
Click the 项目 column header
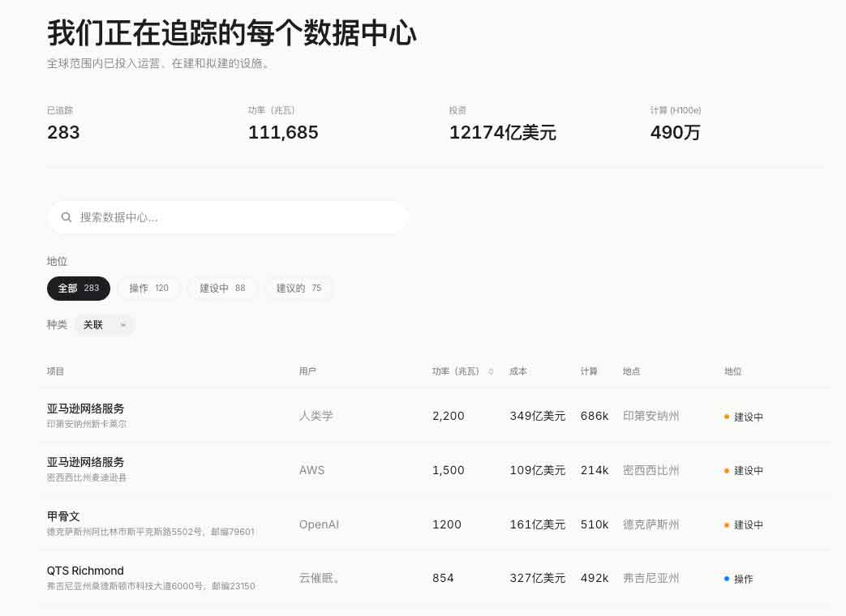(55, 371)
